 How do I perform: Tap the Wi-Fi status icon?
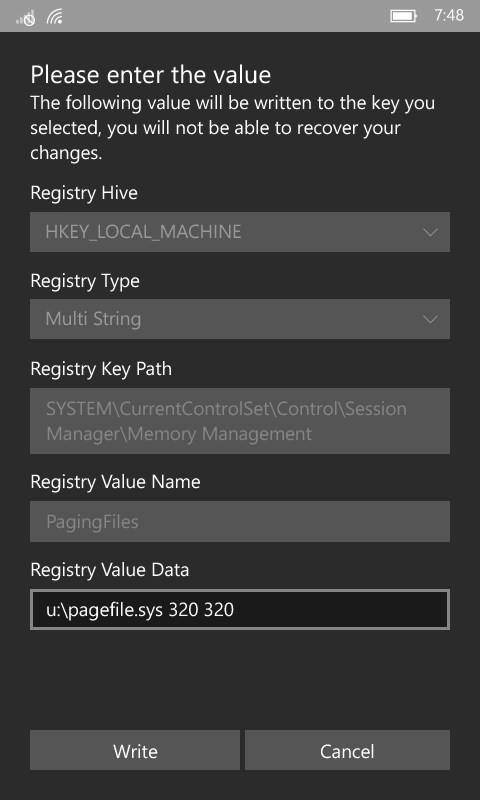coord(55,16)
